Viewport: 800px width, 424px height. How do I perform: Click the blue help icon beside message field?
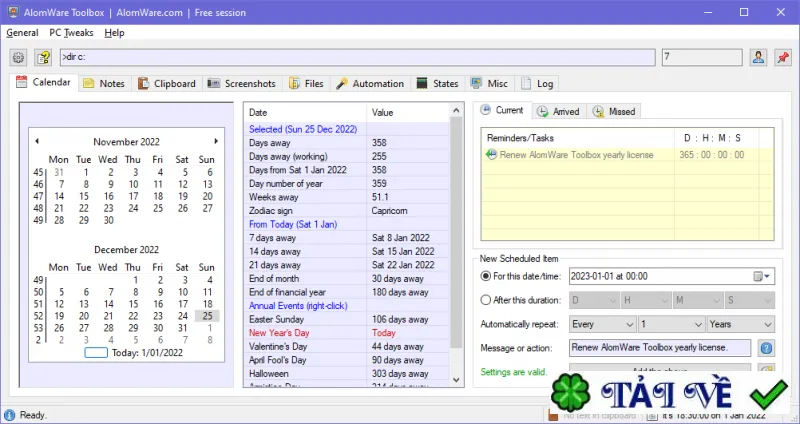point(766,348)
